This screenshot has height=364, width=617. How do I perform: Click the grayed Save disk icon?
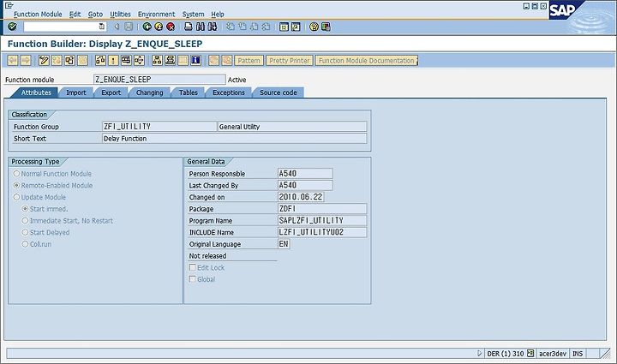click(x=129, y=27)
